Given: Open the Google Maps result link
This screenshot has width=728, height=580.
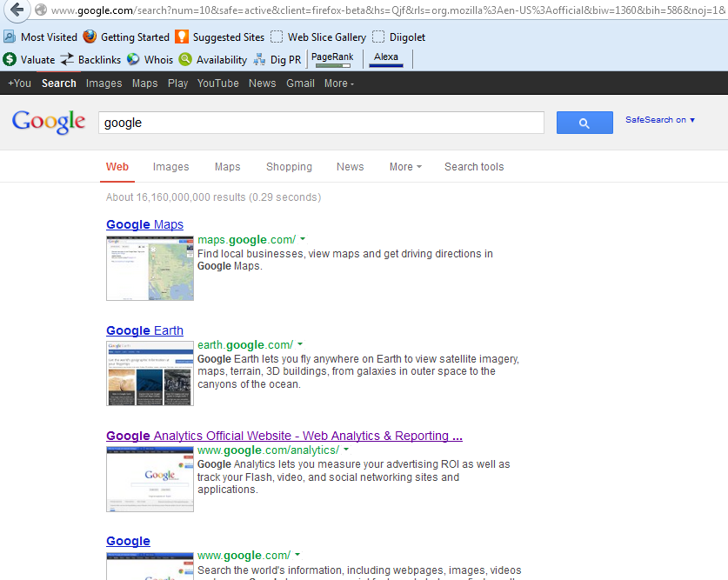Looking at the screenshot, I should (145, 224).
